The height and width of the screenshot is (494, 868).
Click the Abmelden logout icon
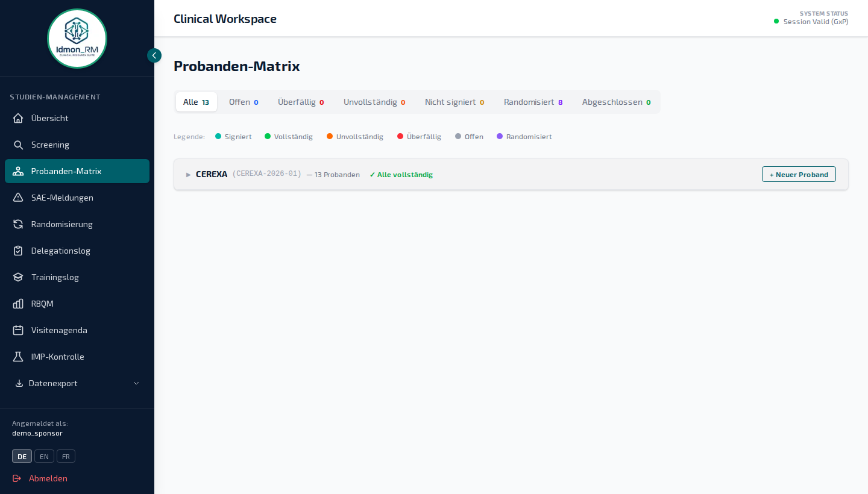tap(17, 478)
